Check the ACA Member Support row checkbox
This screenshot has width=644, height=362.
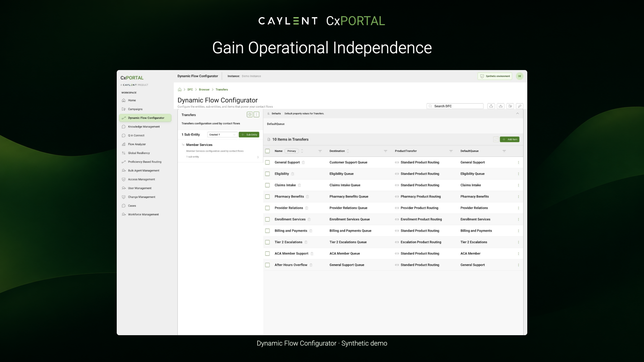tap(267, 254)
